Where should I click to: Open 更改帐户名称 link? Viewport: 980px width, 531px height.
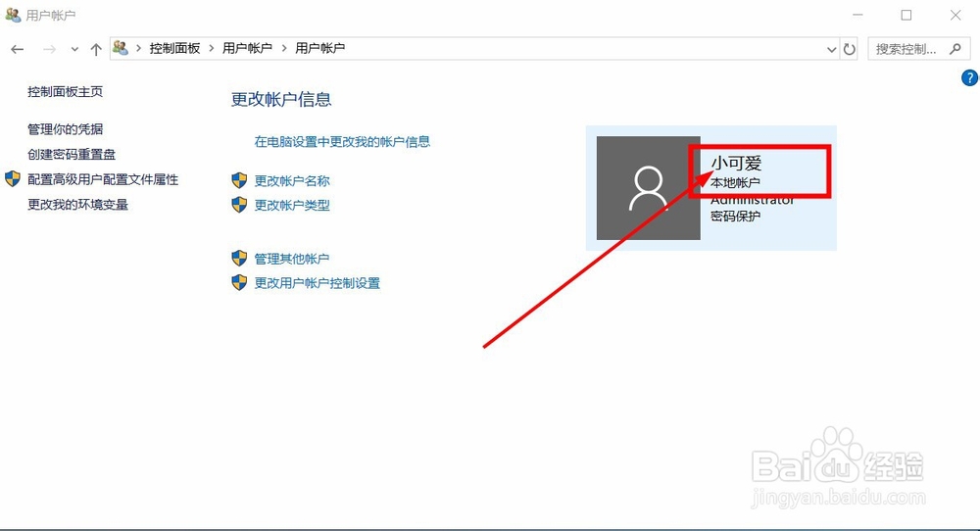pos(292,181)
